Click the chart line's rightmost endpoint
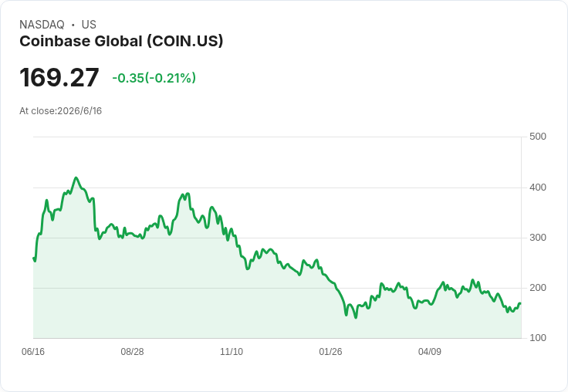This screenshot has height=392, width=568. (521, 303)
